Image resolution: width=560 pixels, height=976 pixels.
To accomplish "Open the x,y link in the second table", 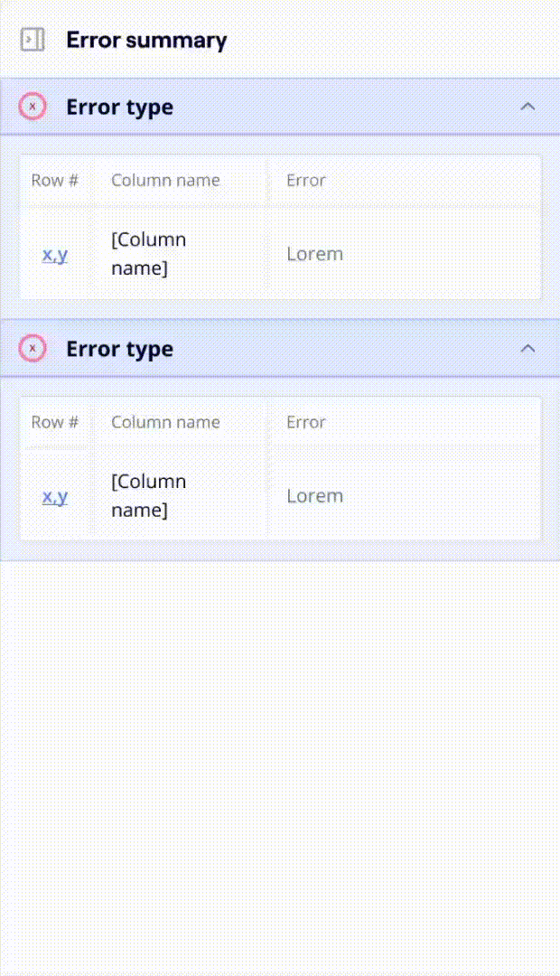I will point(55,496).
